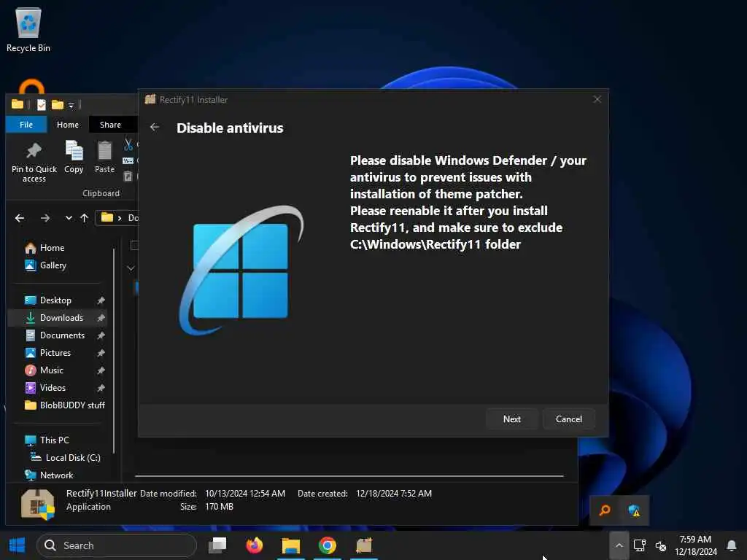747x560 pixels.
Task: Click the muted volume tray icon
Action: [x=660, y=545]
